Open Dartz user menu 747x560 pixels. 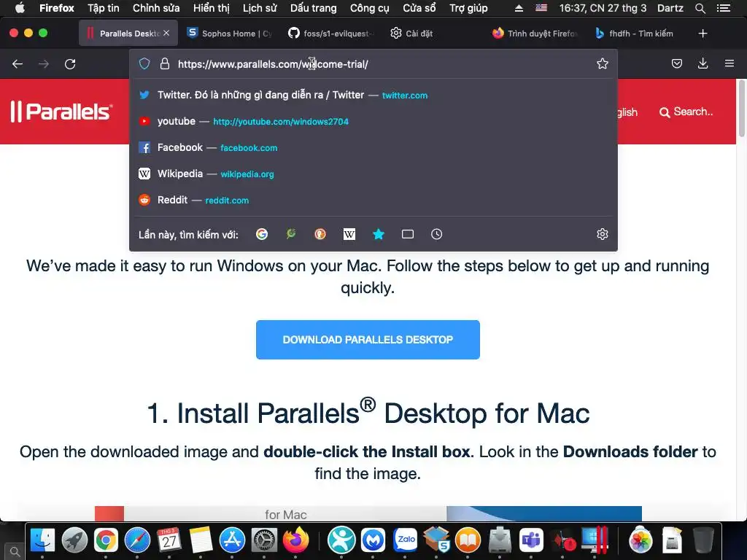pos(670,8)
